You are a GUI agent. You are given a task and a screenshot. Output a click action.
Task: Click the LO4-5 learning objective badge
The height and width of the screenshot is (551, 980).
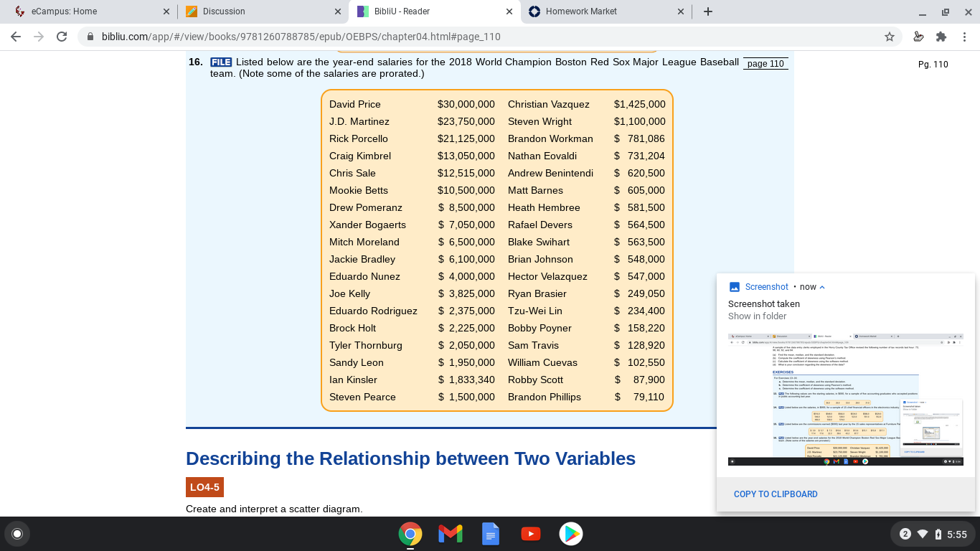(x=204, y=487)
